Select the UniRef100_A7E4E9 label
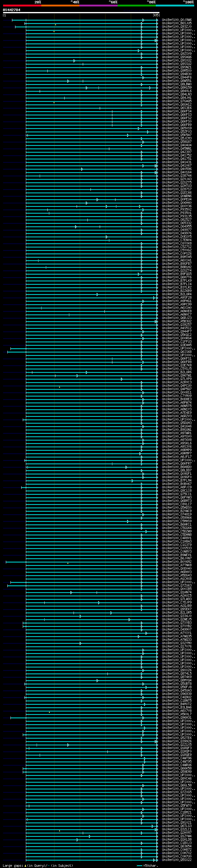This screenshot has width=197, height=868. (177, 413)
